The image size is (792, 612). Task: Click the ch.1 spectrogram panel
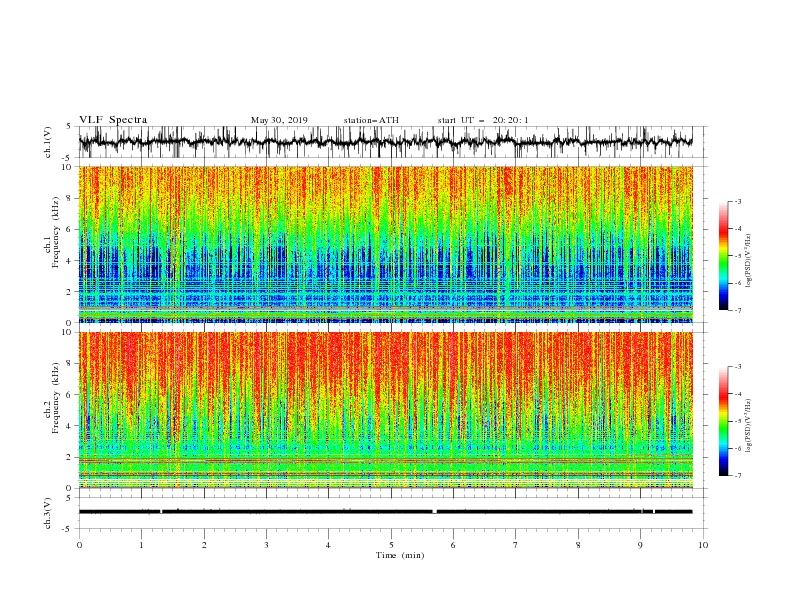tap(385, 244)
